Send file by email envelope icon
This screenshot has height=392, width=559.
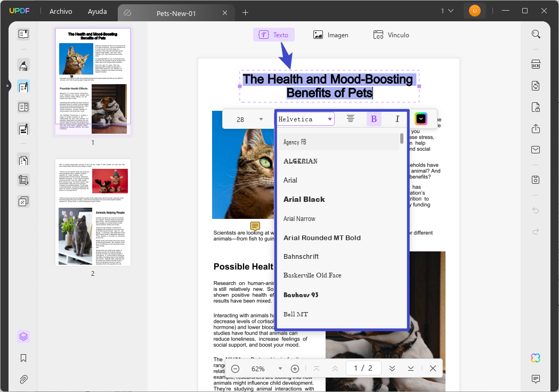tap(536, 150)
